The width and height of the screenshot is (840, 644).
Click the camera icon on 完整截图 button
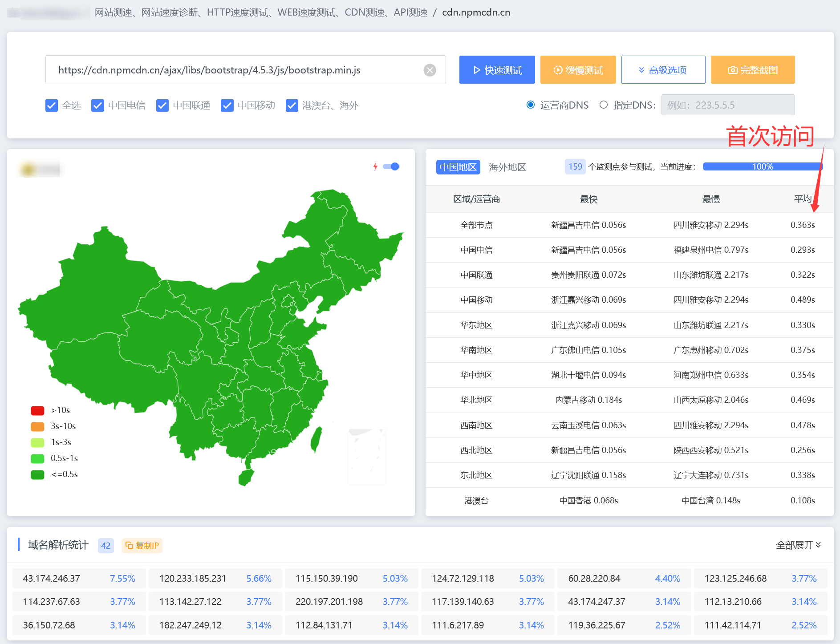[x=733, y=70]
